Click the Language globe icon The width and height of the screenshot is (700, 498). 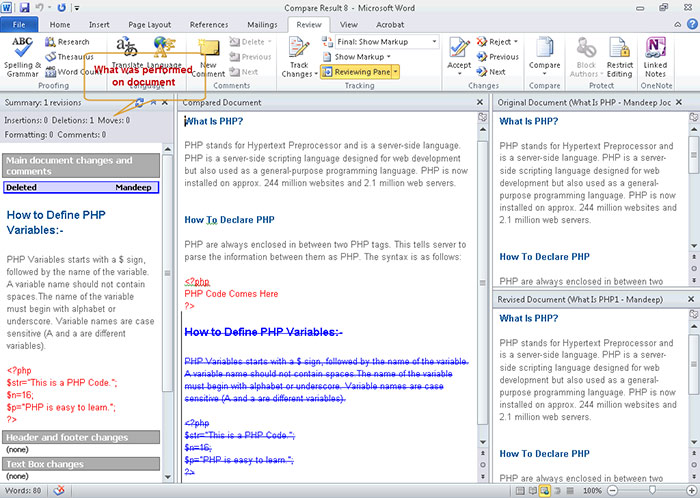tap(163, 46)
